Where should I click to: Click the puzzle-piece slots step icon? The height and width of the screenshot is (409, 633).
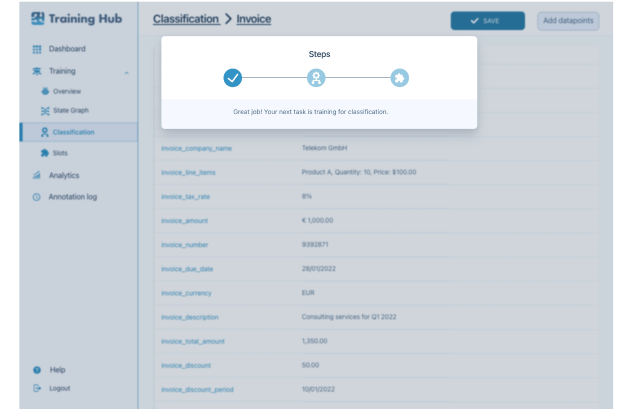(399, 78)
